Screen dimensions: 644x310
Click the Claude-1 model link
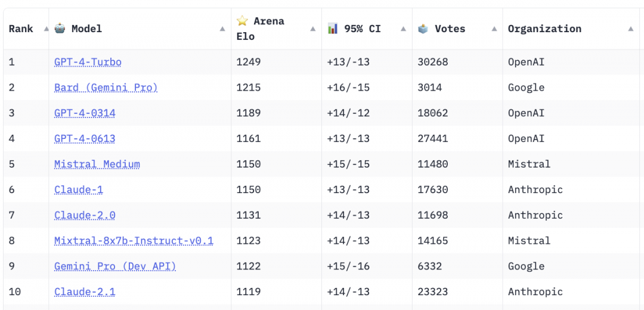click(x=78, y=190)
